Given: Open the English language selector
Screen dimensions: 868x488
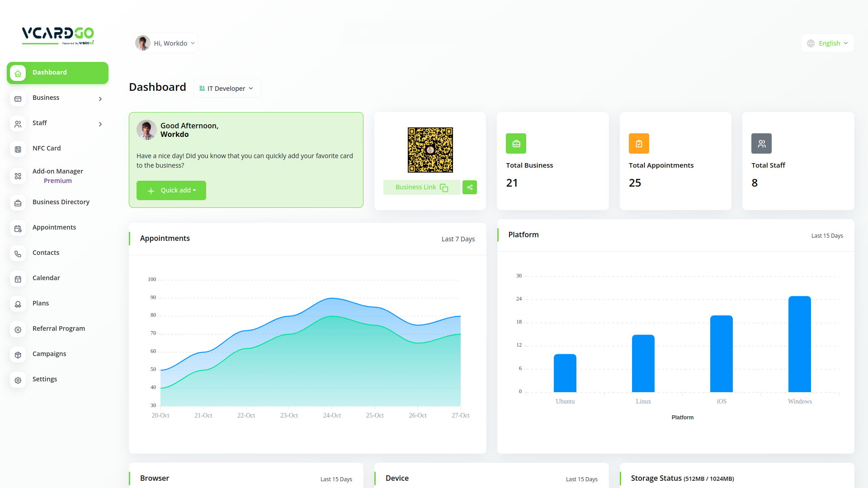Looking at the screenshot, I should pyautogui.click(x=827, y=43).
